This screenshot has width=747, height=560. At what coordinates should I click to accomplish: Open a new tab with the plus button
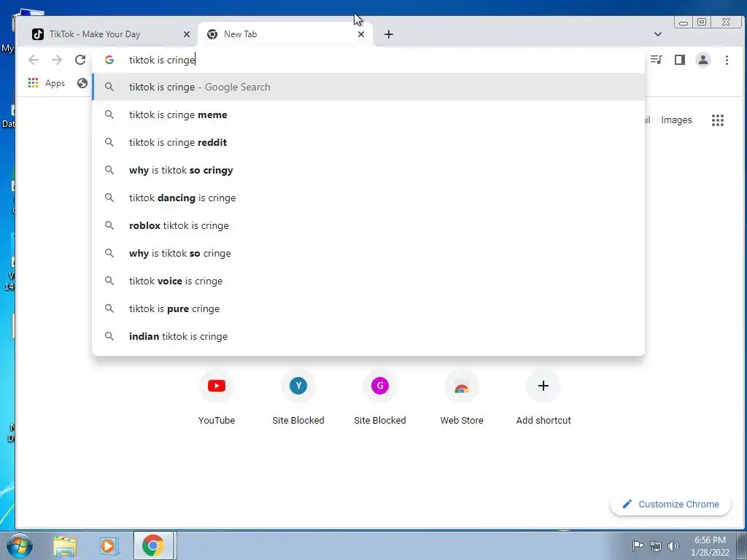point(389,34)
